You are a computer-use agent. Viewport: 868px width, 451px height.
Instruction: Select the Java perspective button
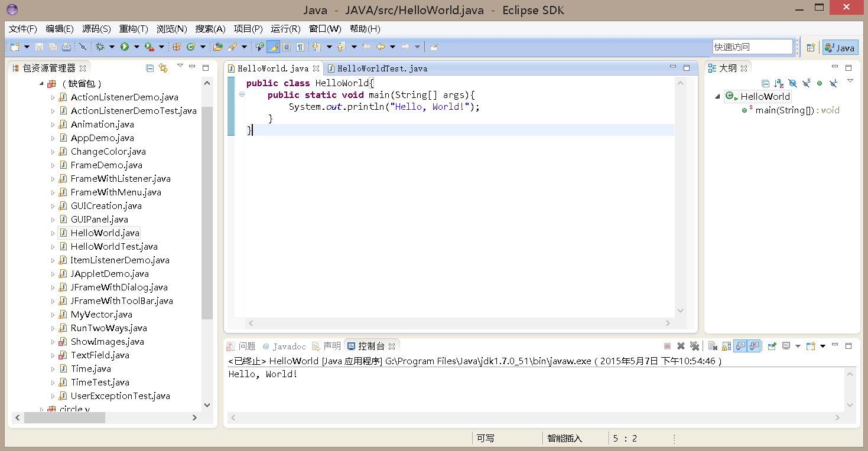coord(840,48)
